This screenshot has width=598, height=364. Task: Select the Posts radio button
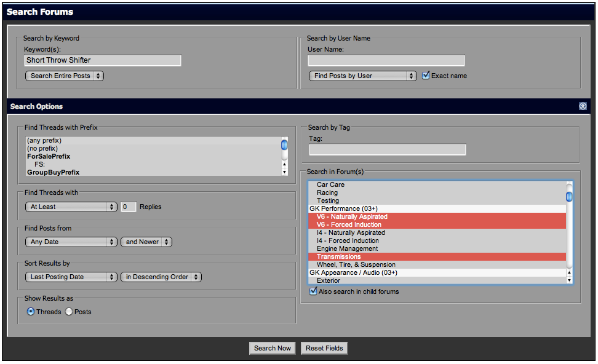pyautogui.click(x=69, y=312)
